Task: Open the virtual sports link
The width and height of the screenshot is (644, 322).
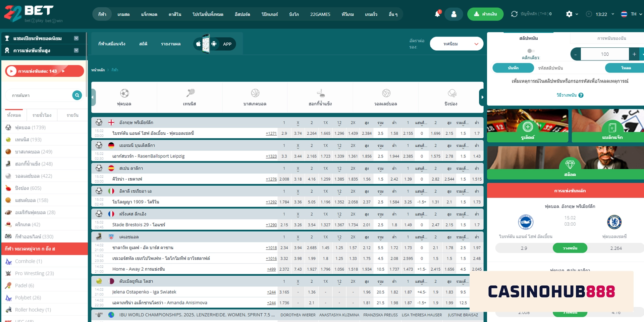Action: [112, 44]
